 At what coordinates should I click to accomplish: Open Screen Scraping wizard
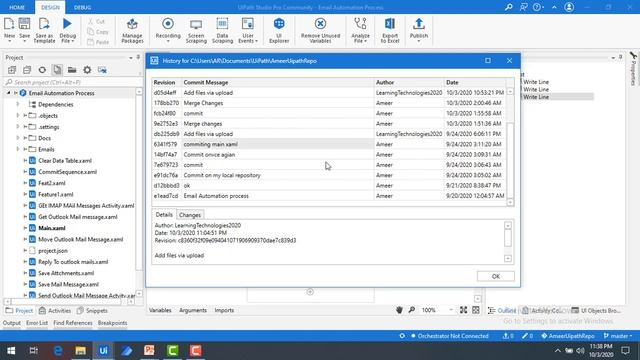tap(196, 30)
